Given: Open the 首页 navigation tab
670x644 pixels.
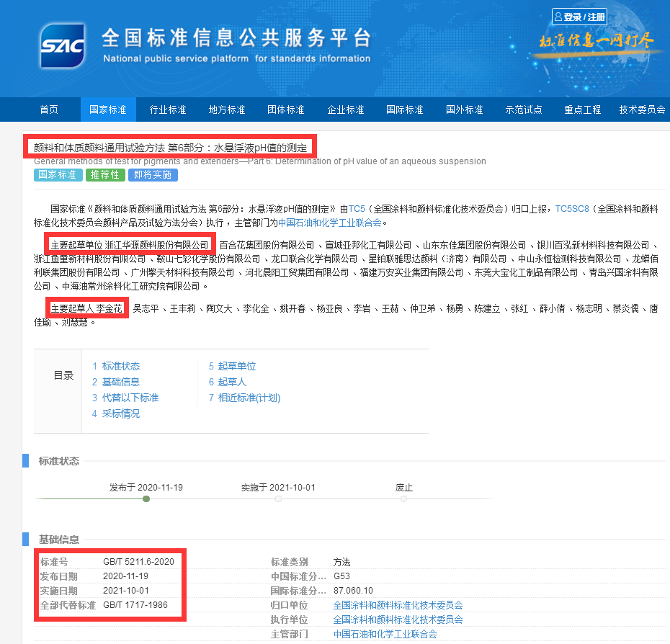Looking at the screenshot, I should click(x=49, y=109).
